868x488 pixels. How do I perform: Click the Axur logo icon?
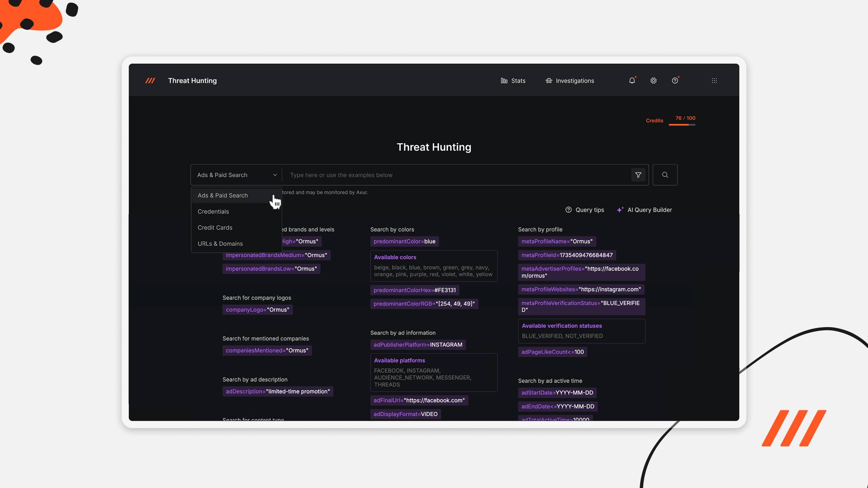(150, 80)
